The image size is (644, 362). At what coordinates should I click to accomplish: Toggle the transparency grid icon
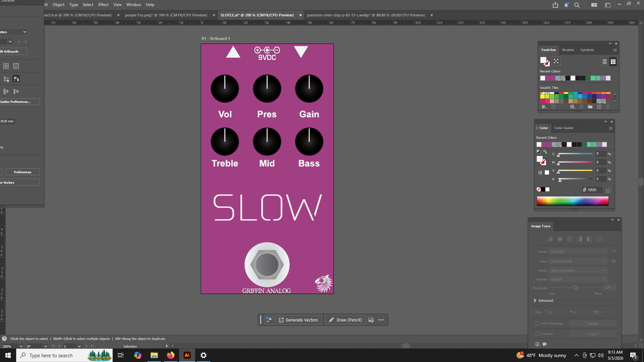(x=16, y=66)
